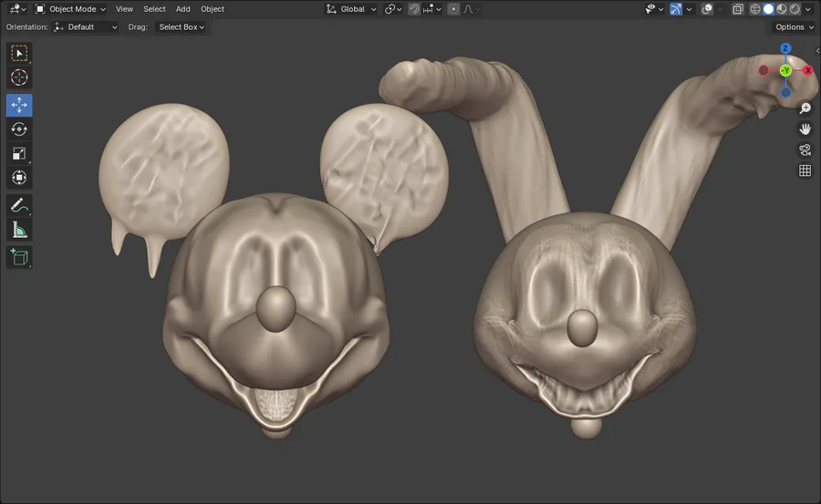
Task: Open the Add menu
Action: [182, 9]
